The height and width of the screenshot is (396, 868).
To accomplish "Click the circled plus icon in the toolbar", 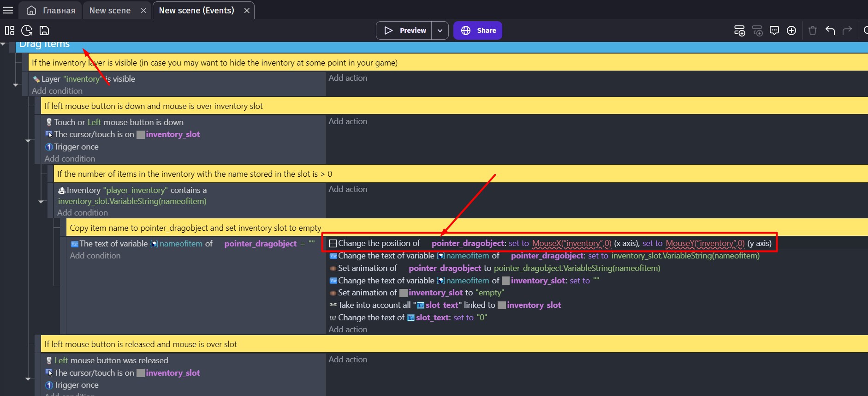I will pos(791,30).
